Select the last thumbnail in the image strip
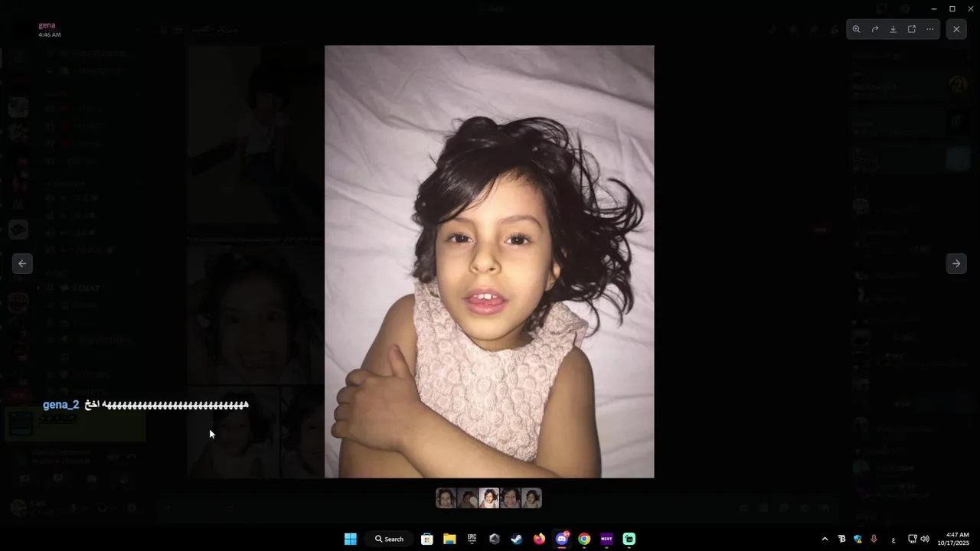Viewport: 980px width, 551px height. (x=532, y=498)
